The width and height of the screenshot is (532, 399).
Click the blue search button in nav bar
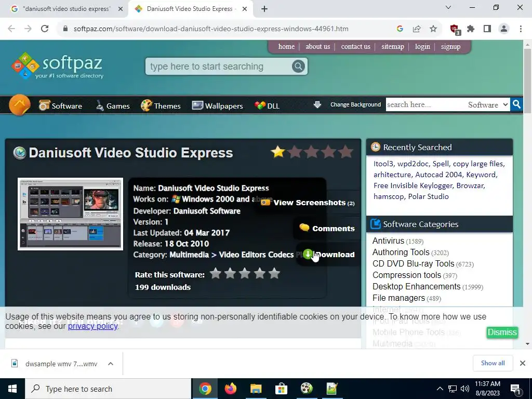coord(516,104)
